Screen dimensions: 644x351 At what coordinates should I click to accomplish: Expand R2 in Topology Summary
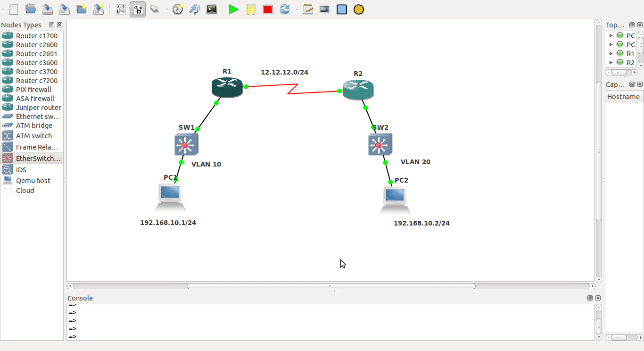(x=611, y=62)
